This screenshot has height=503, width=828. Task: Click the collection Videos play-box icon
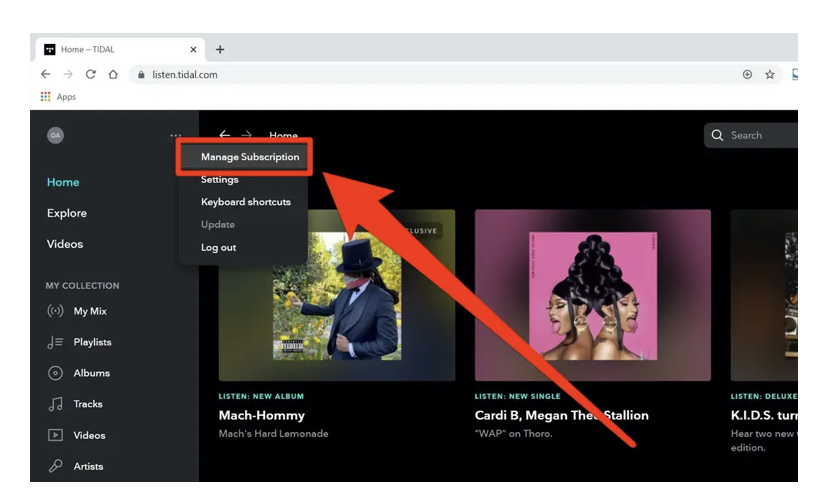tap(55, 435)
